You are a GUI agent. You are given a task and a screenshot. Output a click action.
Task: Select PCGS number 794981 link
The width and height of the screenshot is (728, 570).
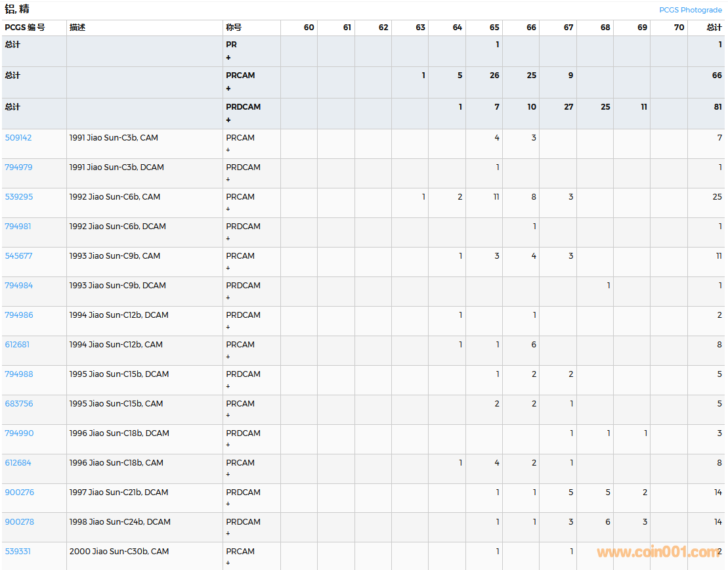(x=18, y=227)
